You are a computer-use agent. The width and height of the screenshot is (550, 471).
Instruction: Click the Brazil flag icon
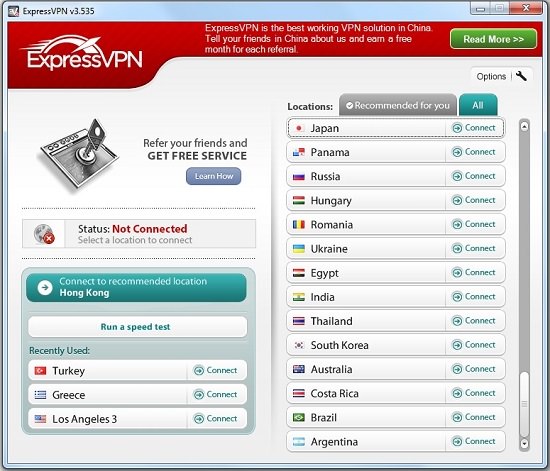coord(299,417)
